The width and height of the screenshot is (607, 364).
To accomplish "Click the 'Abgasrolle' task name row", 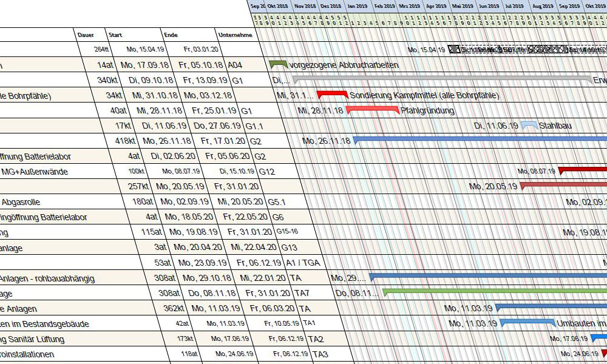I will [x=21, y=202].
